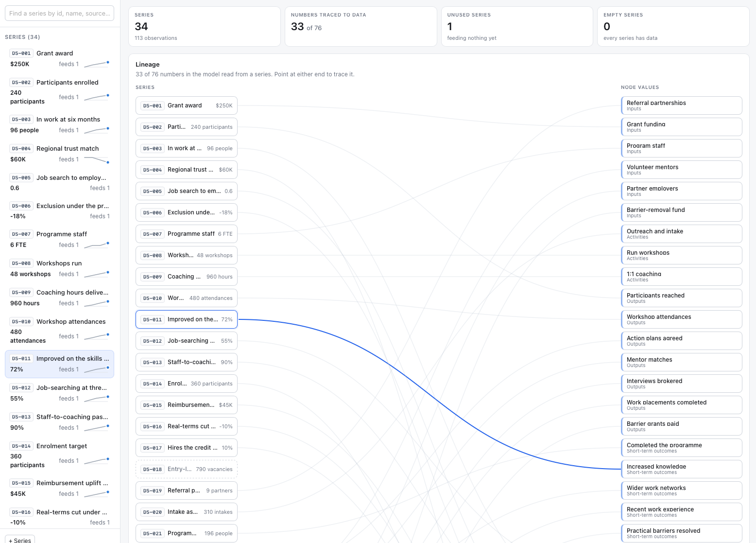Click the 'feeds 1' text under Exclusion -18%

[100, 216]
